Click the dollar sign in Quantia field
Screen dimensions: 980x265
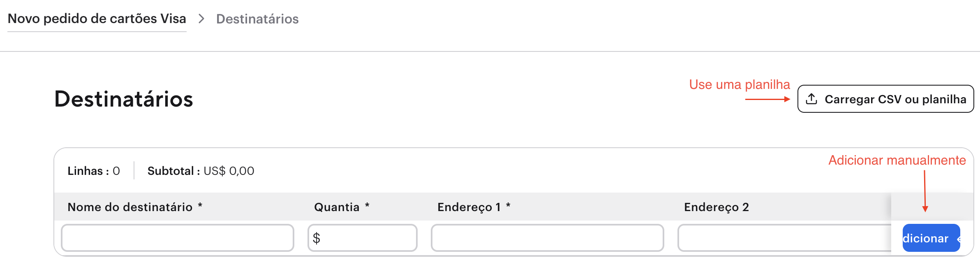click(317, 238)
